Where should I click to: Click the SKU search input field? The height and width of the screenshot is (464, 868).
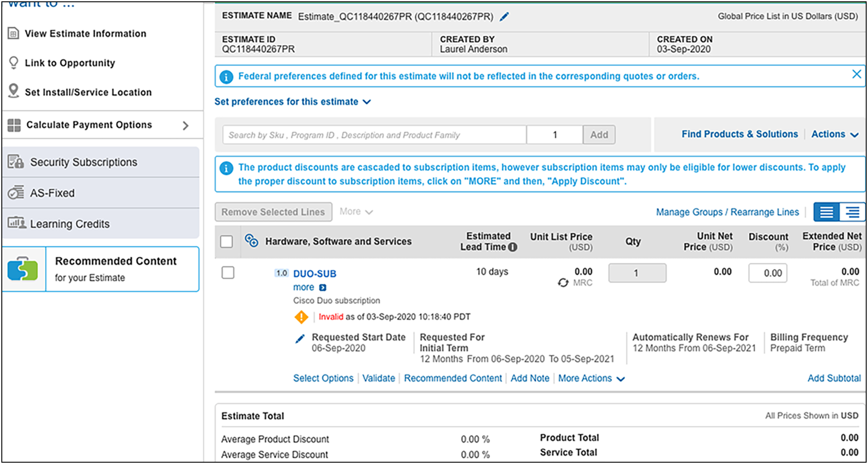[374, 135]
